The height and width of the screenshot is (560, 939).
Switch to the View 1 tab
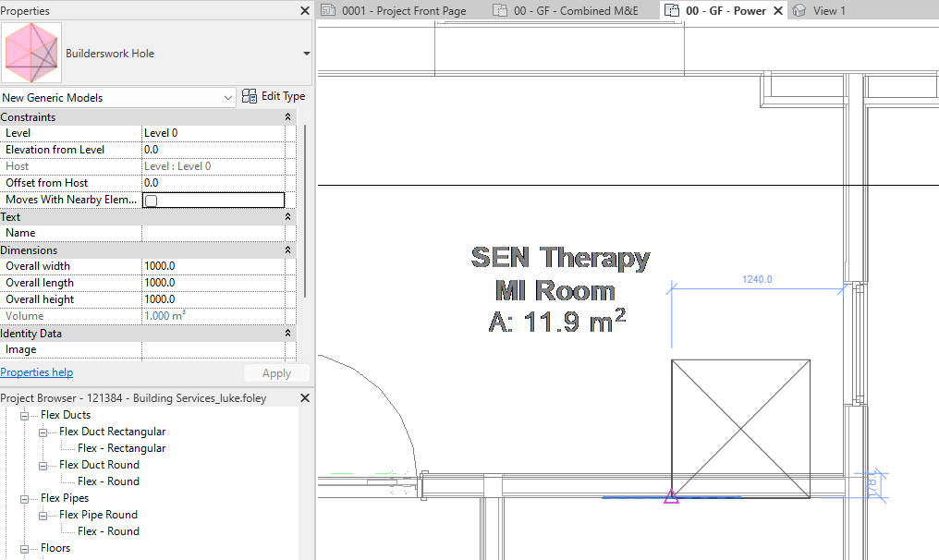coord(829,11)
